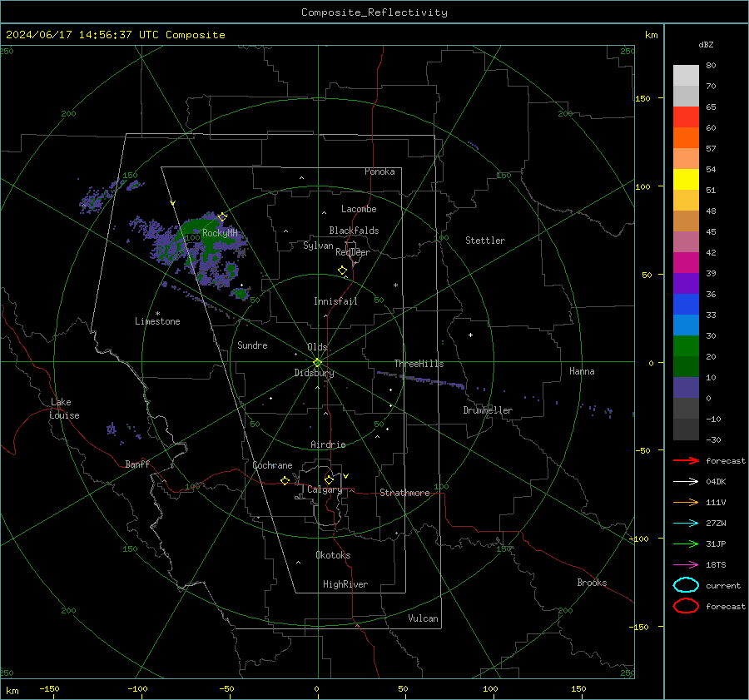The height and width of the screenshot is (700, 749).
Task: Click the Ponoka town label
Action: click(379, 171)
